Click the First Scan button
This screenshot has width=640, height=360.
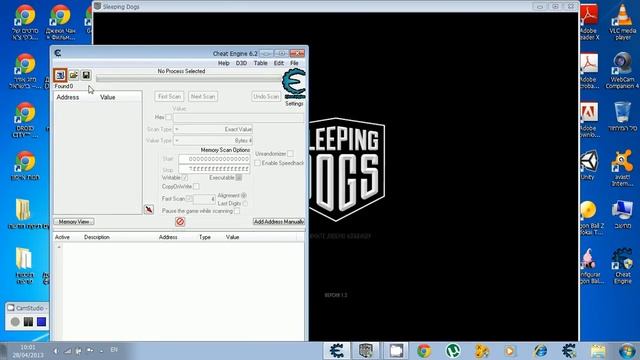[169, 97]
